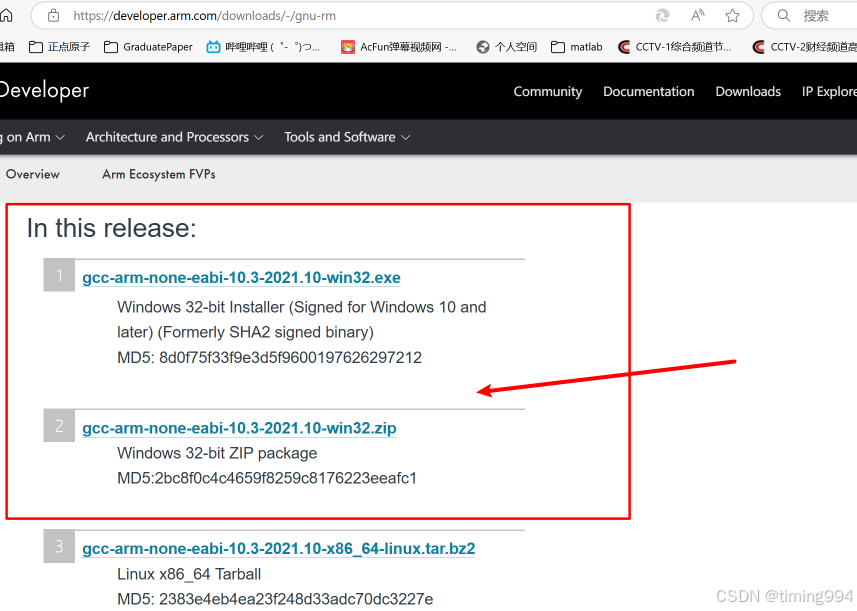
Task: Click the read aloud icon
Action: point(697,16)
